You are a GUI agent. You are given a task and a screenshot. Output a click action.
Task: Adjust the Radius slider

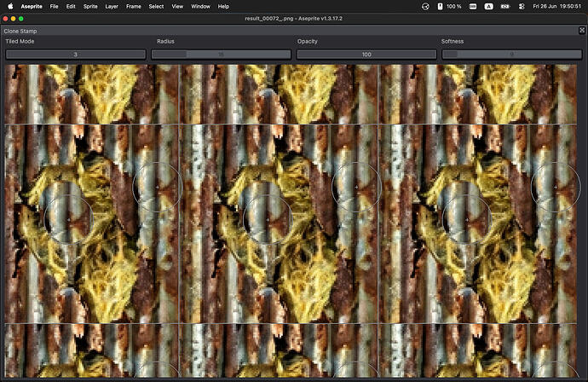click(x=222, y=55)
